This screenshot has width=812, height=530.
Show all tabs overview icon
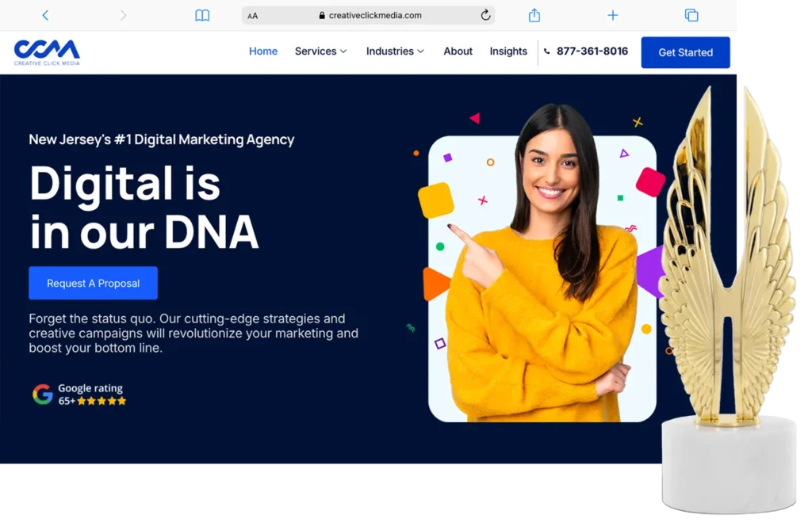pyautogui.click(x=691, y=16)
